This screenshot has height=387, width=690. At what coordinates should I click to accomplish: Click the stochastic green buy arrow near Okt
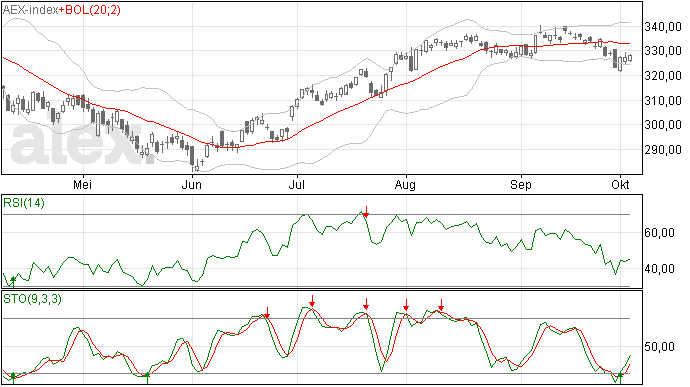[x=620, y=377]
